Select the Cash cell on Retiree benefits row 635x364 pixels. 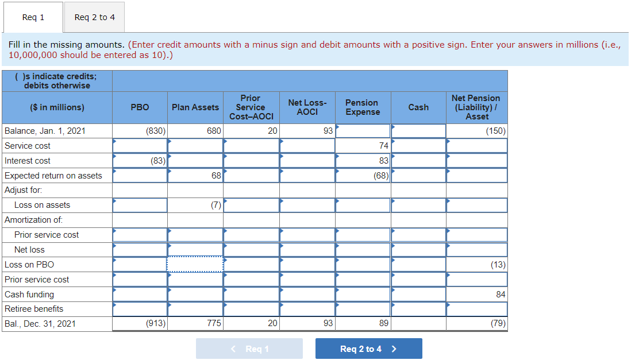pyautogui.click(x=418, y=308)
